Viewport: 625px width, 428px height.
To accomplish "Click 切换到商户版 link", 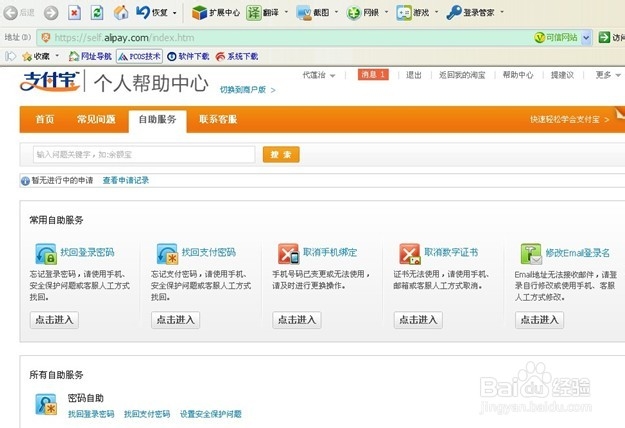I will [248, 90].
